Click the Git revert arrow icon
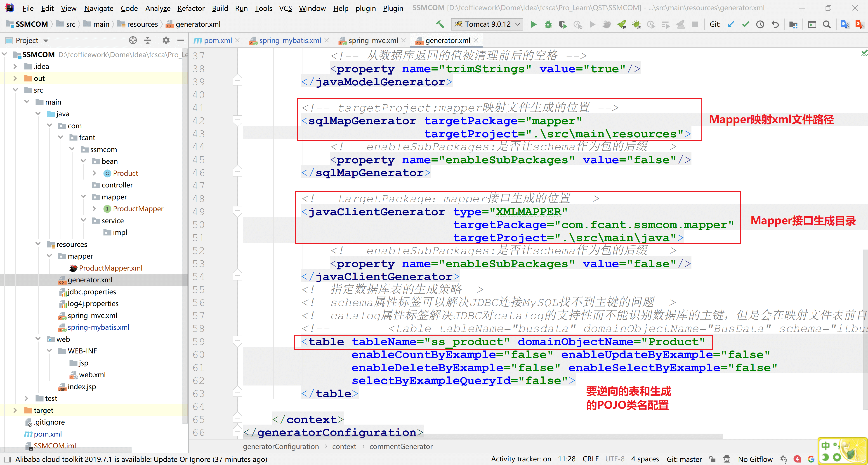The width and height of the screenshot is (868, 465). [775, 24]
